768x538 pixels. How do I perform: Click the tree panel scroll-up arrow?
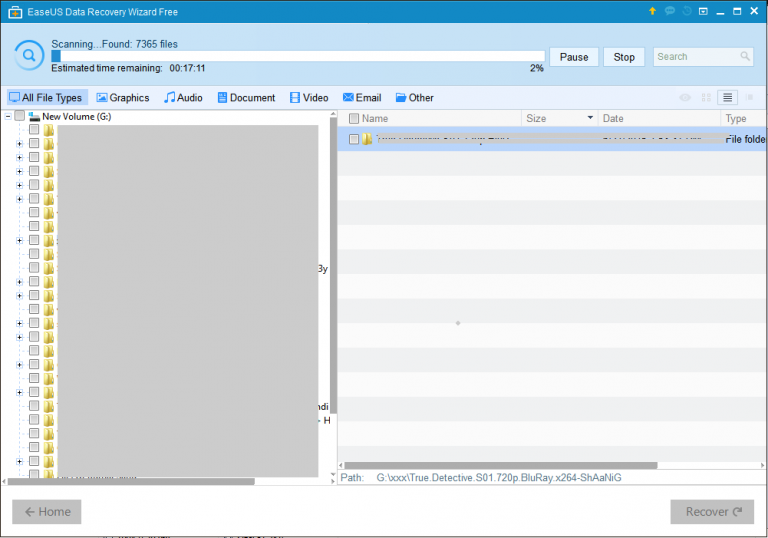333,114
